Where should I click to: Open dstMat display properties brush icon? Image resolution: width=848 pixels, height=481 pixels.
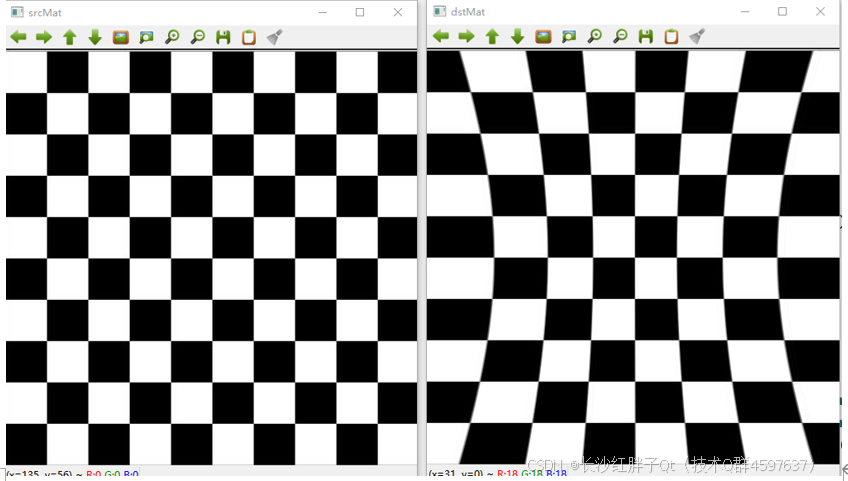[x=697, y=36]
